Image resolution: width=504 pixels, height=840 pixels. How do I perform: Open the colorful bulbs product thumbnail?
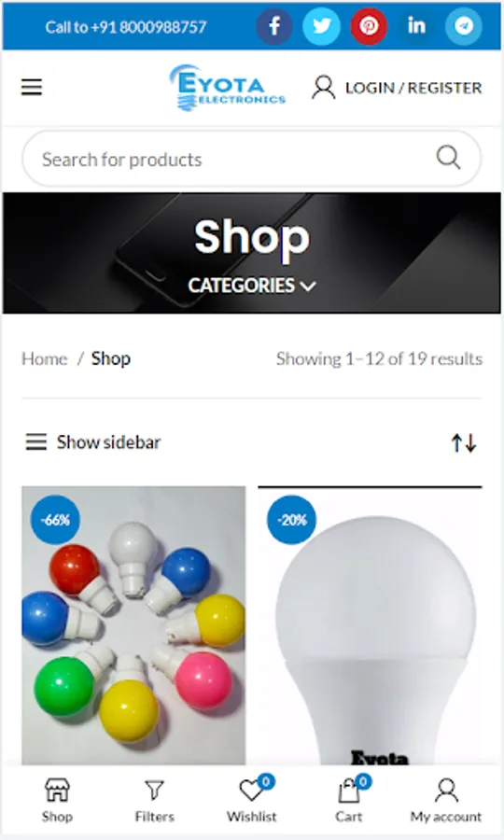pos(133,625)
